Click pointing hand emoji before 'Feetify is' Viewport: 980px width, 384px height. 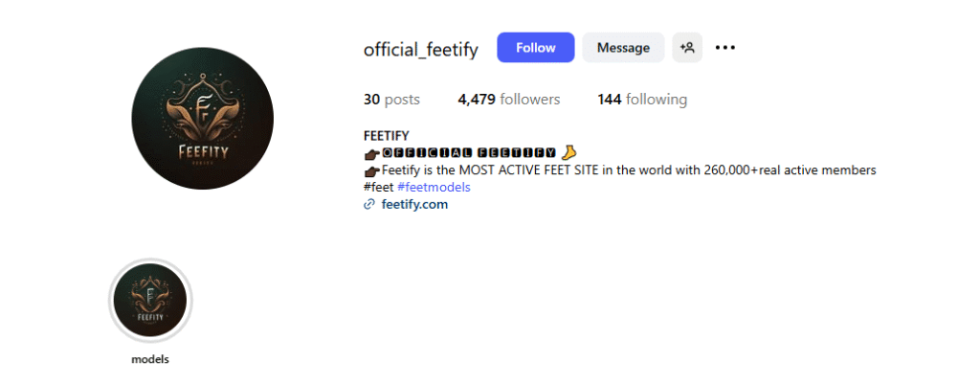tap(372, 170)
